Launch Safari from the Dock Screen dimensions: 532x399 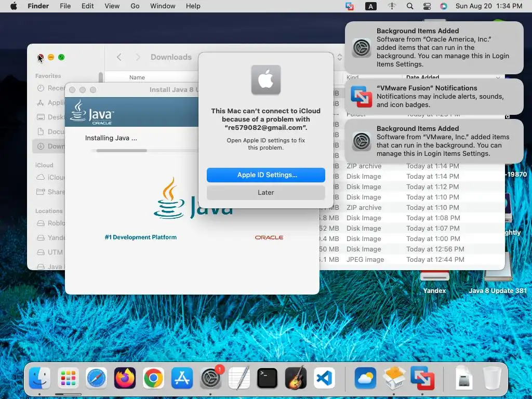(96, 378)
